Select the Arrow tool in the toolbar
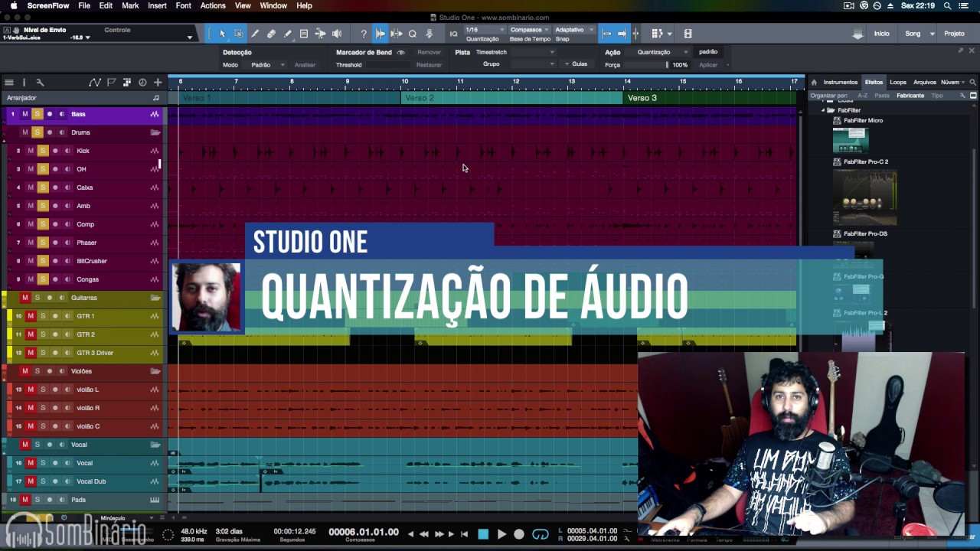Screen dimensions: 980x551 tap(222, 34)
